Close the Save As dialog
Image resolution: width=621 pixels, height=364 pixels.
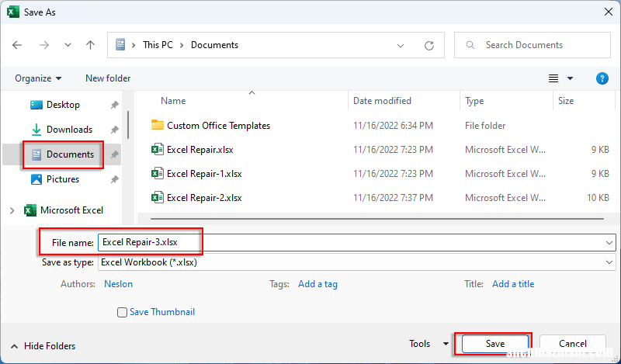[609, 12]
